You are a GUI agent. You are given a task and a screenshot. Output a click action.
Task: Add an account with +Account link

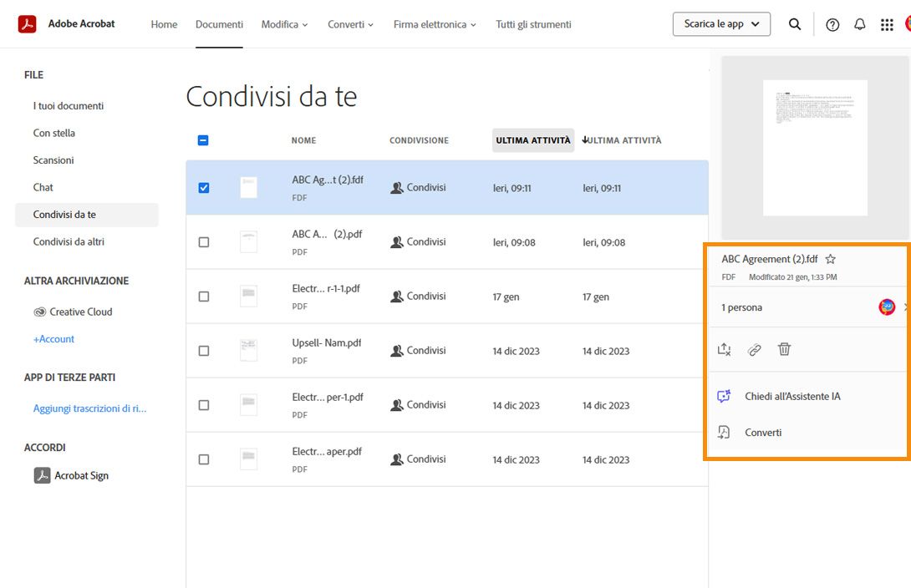[x=53, y=339]
